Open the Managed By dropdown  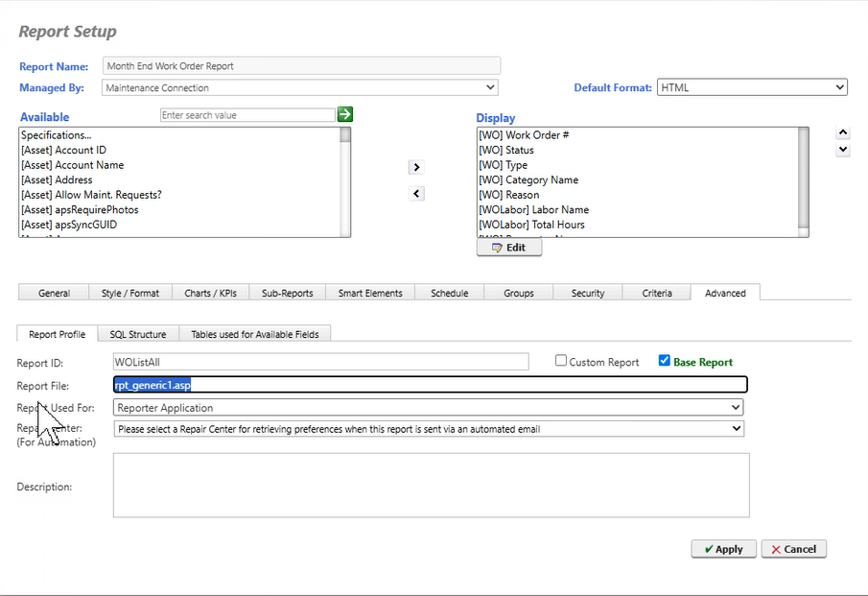pos(299,87)
